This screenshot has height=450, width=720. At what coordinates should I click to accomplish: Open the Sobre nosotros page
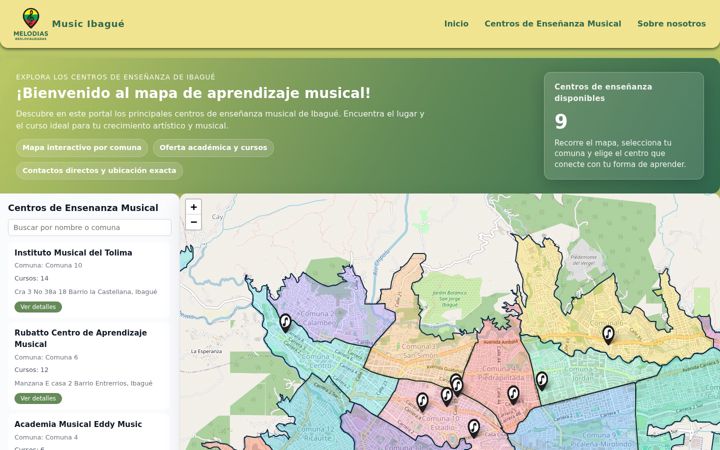point(671,23)
